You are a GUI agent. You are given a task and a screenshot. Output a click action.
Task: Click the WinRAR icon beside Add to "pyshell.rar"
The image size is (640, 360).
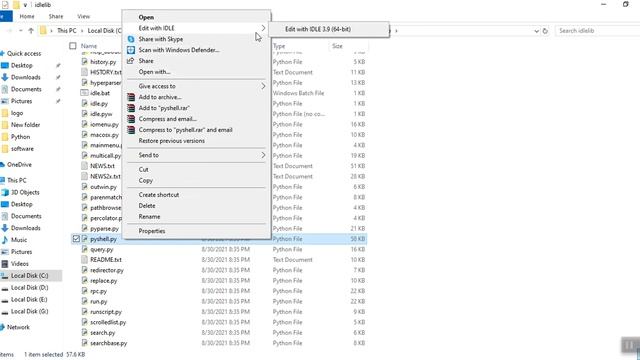pyautogui.click(x=131, y=108)
